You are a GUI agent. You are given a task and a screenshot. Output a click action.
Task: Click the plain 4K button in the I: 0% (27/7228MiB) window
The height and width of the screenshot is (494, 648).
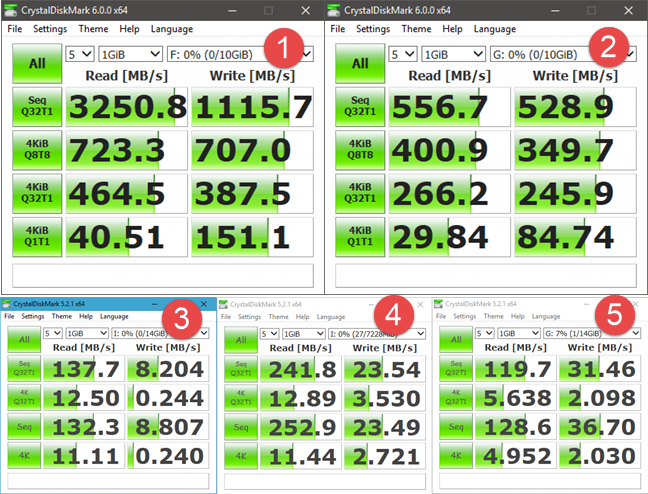pyautogui.click(x=241, y=456)
